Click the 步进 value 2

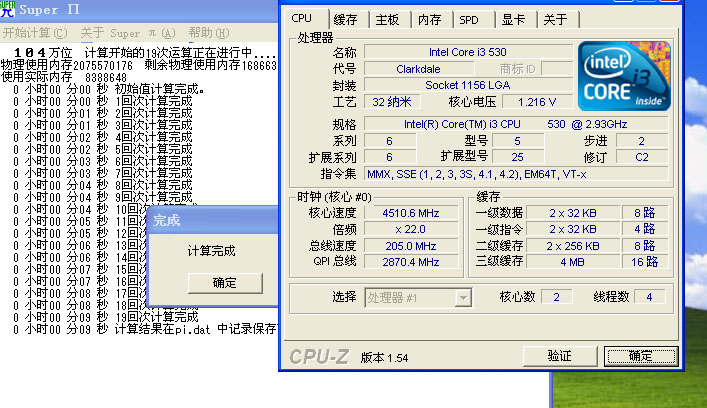coord(642,141)
